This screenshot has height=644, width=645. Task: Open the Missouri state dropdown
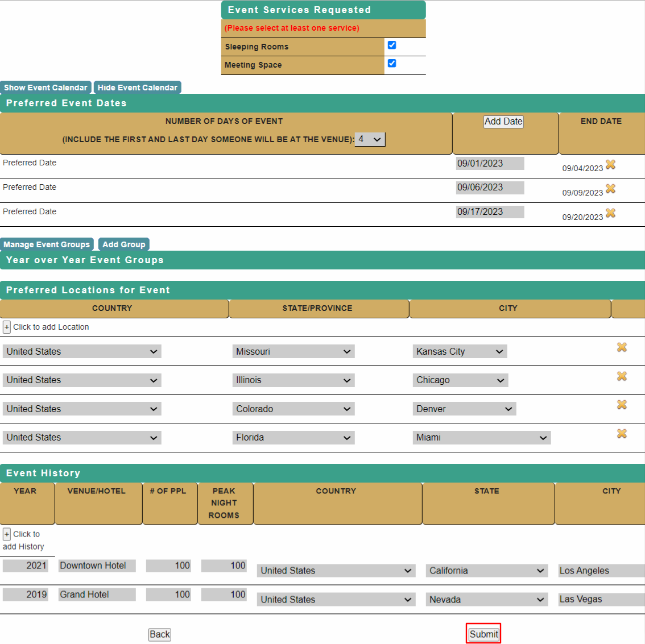[293, 352]
